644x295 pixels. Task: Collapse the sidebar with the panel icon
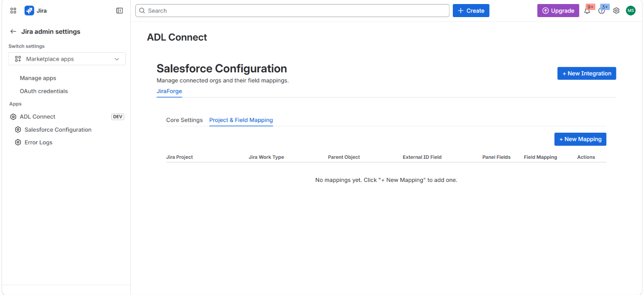point(120,11)
